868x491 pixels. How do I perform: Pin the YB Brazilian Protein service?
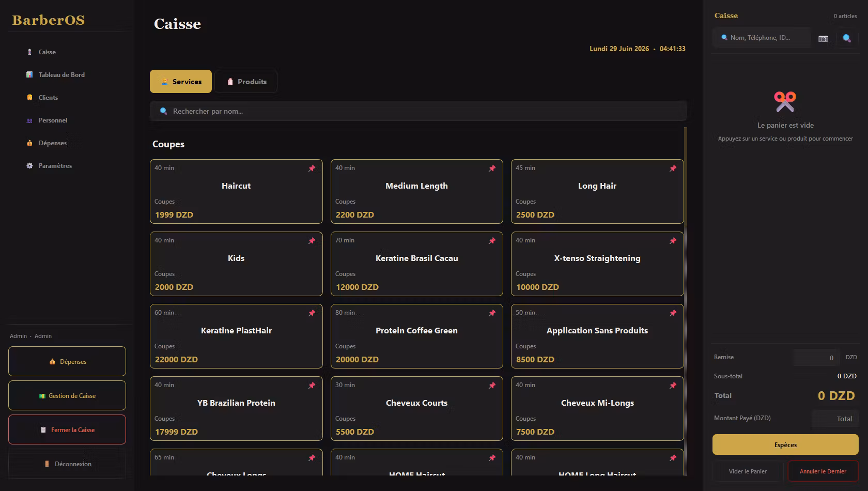coord(312,386)
